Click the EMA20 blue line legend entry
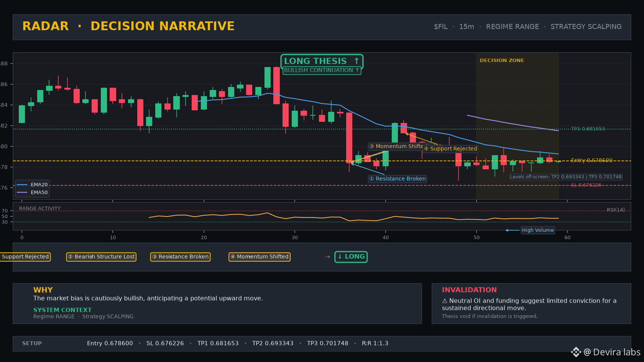Image resolution: width=644 pixels, height=362 pixels. (32, 185)
